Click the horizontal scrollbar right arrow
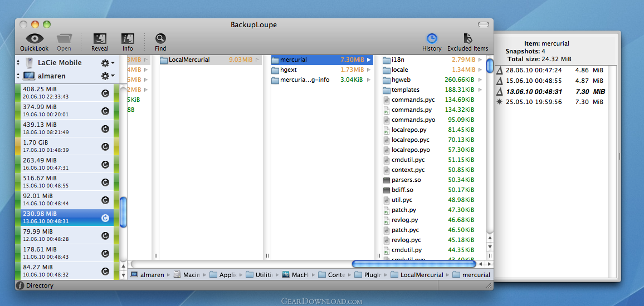 coord(489,264)
